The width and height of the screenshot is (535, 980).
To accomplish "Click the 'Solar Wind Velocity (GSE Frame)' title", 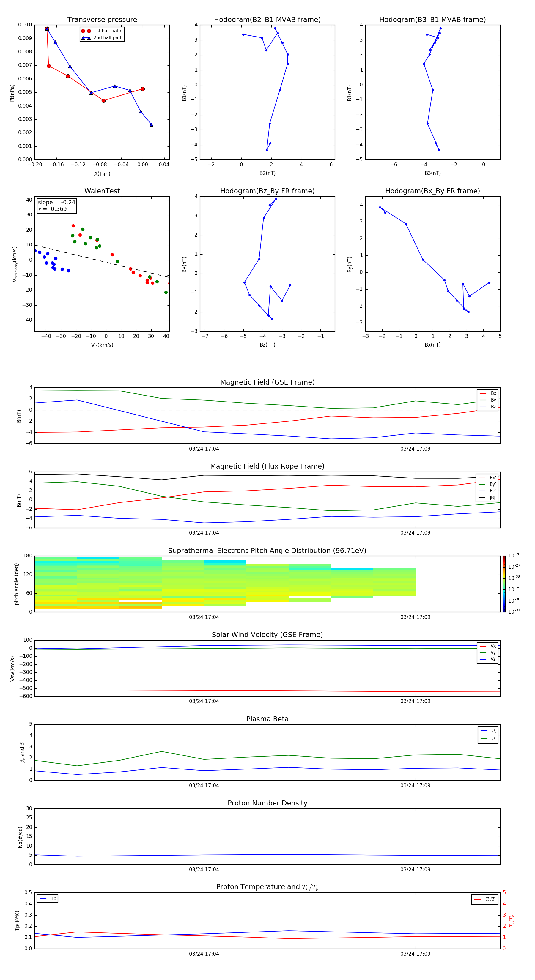I will tap(267, 635).
